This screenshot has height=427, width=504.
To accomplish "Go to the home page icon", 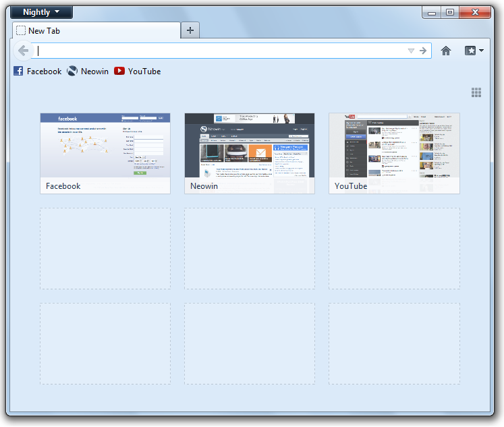I will pyautogui.click(x=446, y=51).
